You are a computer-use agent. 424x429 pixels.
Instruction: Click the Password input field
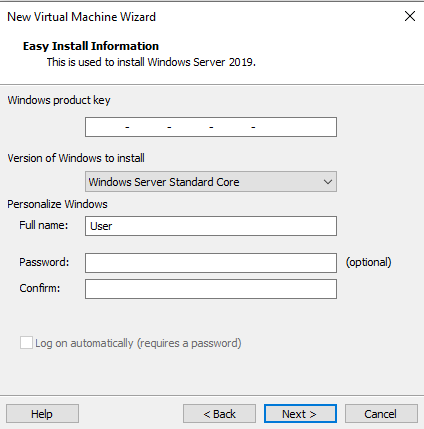(211, 263)
